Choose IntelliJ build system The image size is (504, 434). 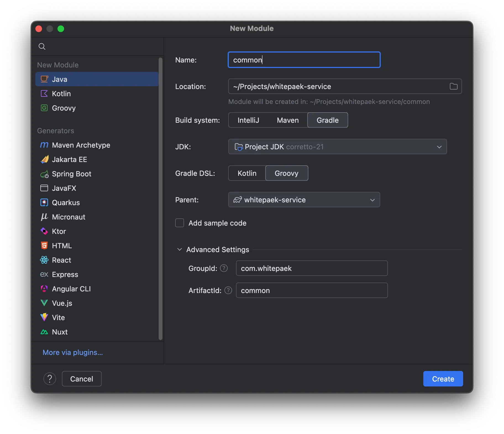pyautogui.click(x=248, y=120)
